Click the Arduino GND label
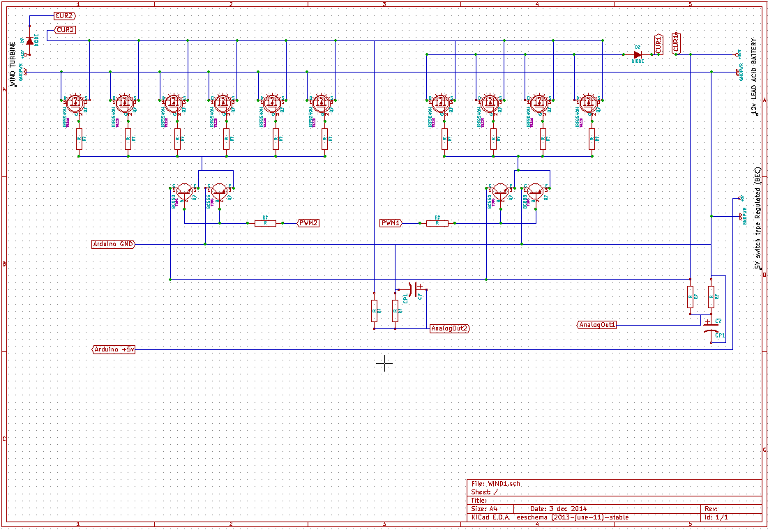This screenshot has width=768, height=532. click(x=113, y=244)
